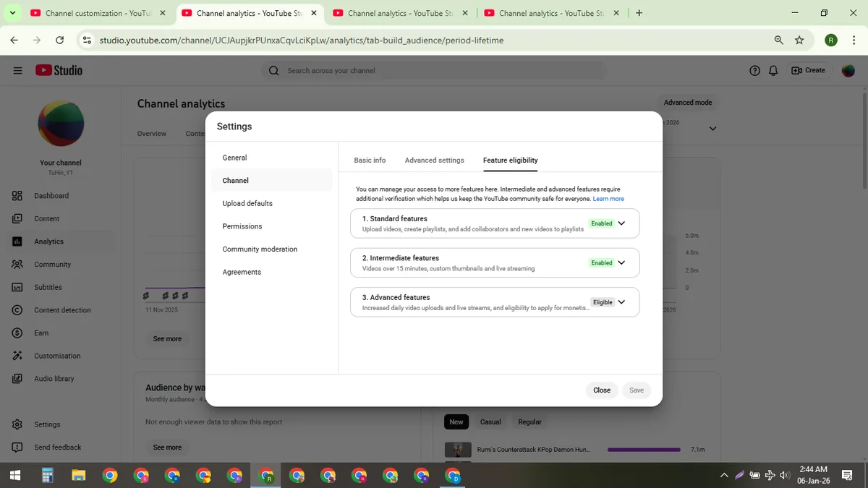Open a new browser tab
The height and width of the screenshot is (488, 868).
click(639, 13)
